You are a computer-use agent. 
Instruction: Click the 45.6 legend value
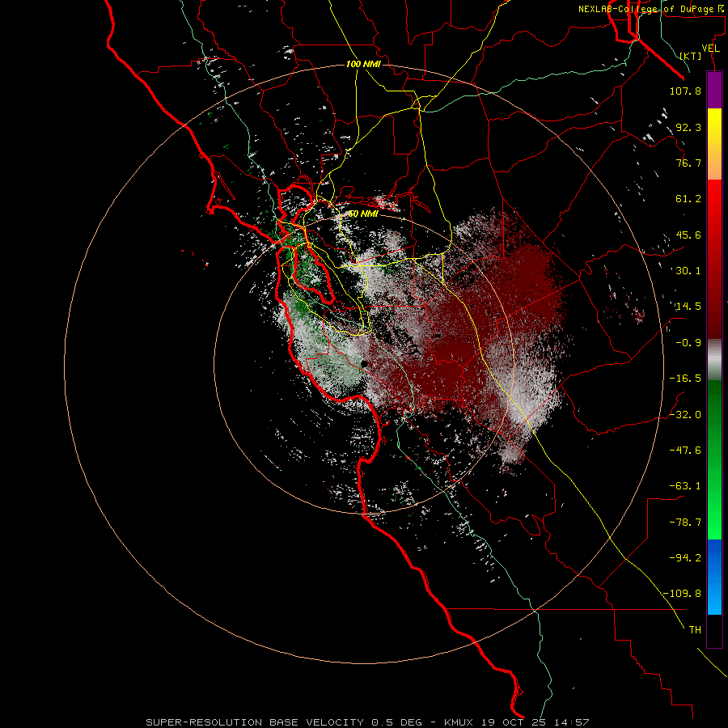click(688, 235)
